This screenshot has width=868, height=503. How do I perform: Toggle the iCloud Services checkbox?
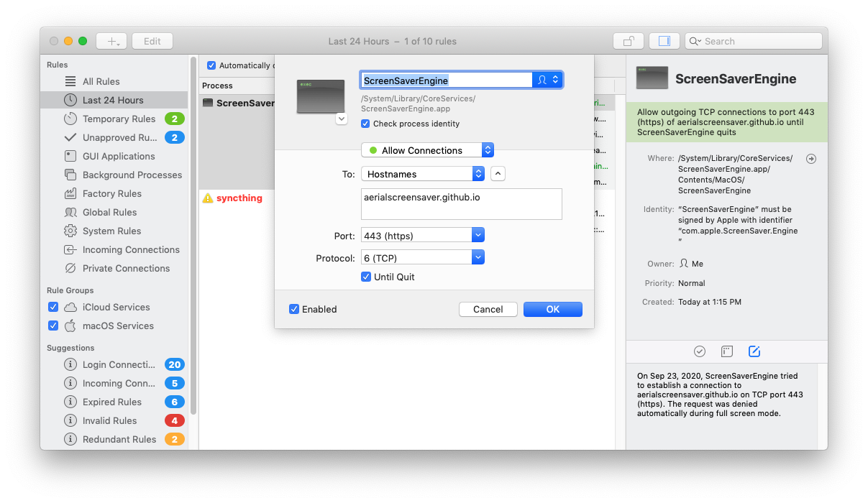point(52,307)
